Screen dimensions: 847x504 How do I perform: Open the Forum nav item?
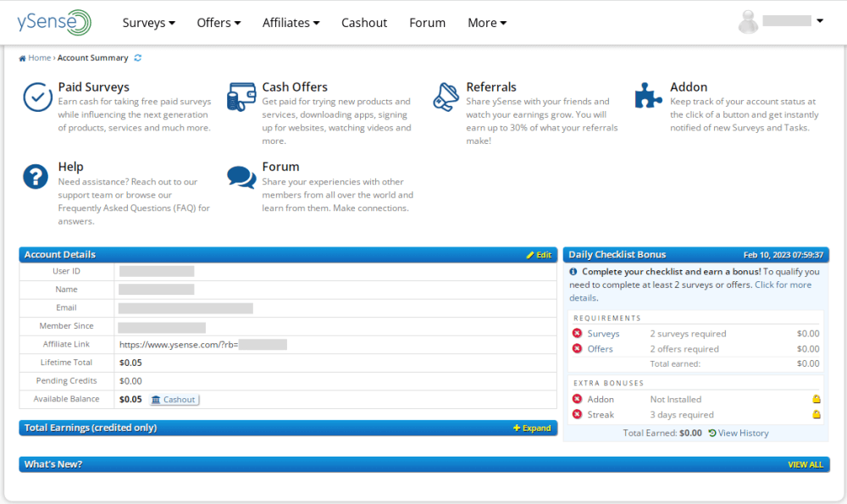427,23
